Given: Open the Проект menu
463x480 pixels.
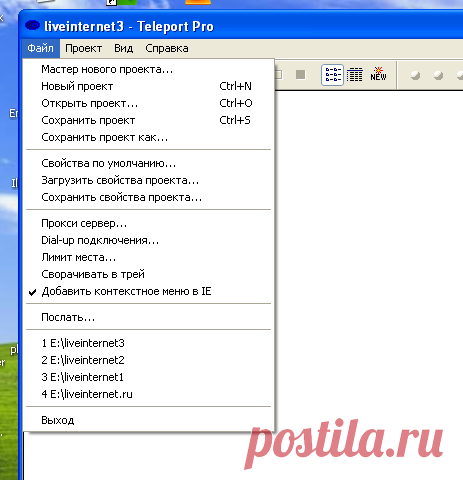Looking at the screenshot, I should 83,48.
